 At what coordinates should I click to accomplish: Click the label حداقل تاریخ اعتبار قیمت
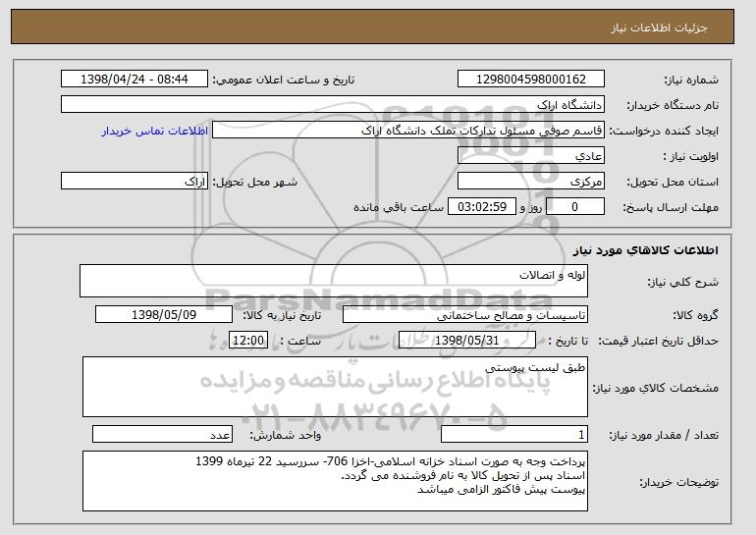coord(659,342)
